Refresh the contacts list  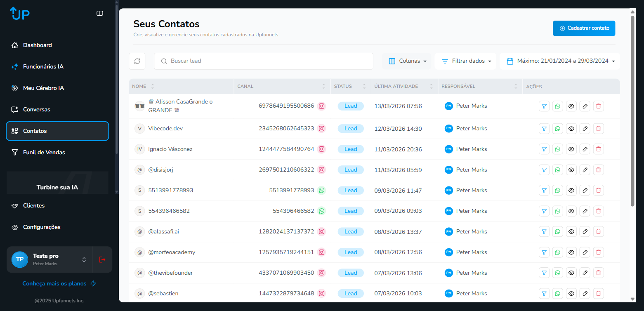(137, 61)
